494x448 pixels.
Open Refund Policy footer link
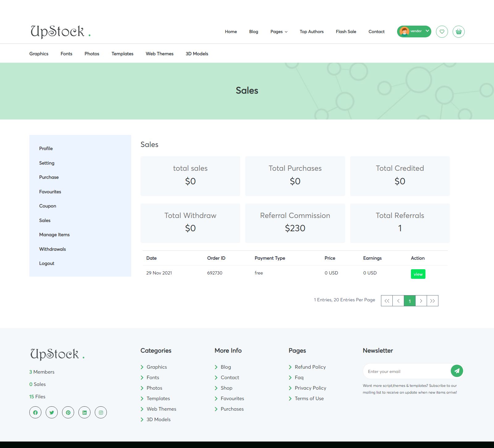310,367
